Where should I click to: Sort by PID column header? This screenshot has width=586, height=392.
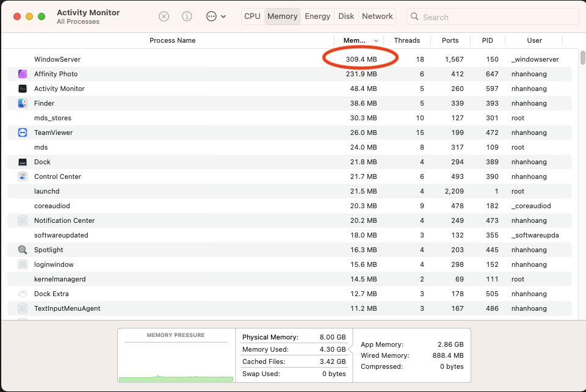pyautogui.click(x=487, y=40)
